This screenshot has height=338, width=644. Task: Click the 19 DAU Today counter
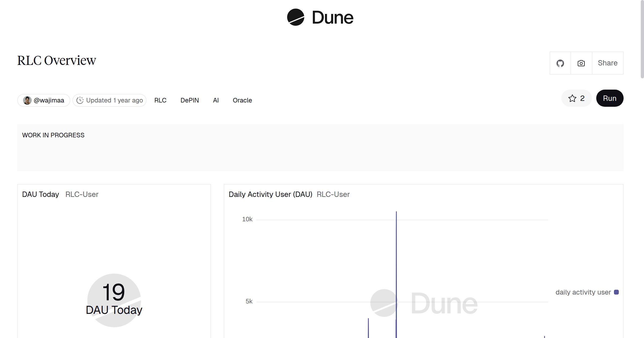coord(114,292)
